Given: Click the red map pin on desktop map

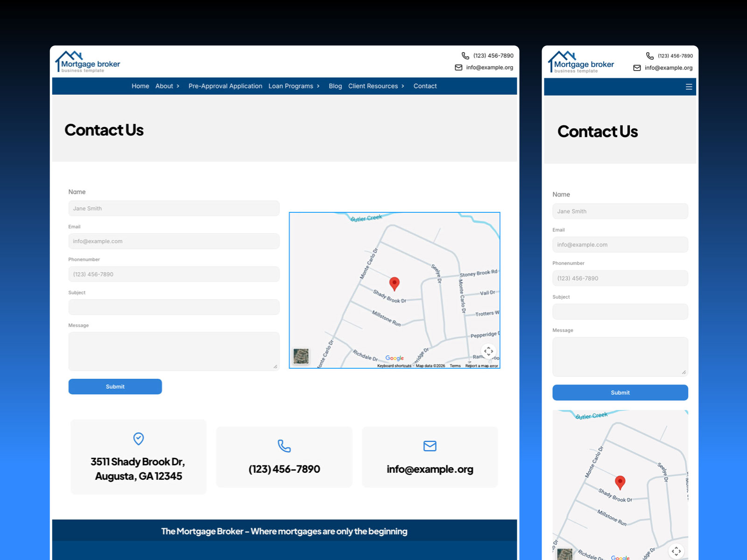Looking at the screenshot, I should pyautogui.click(x=395, y=284).
